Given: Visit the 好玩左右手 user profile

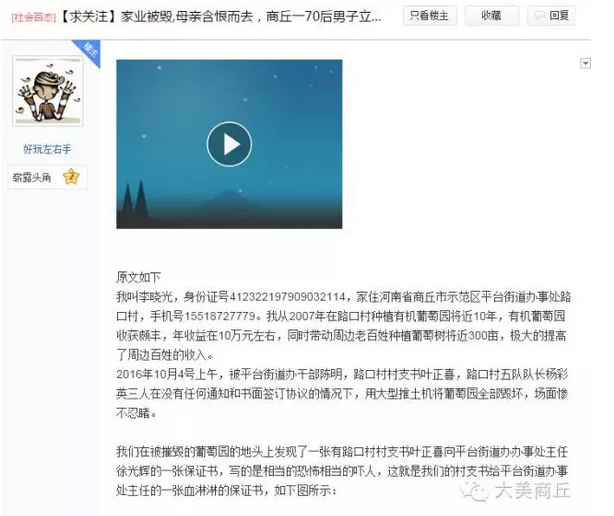Looking at the screenshot, I should click(47, 149).
